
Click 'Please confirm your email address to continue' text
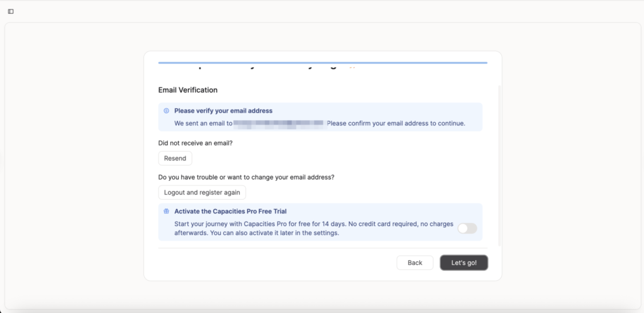(396, 123)
